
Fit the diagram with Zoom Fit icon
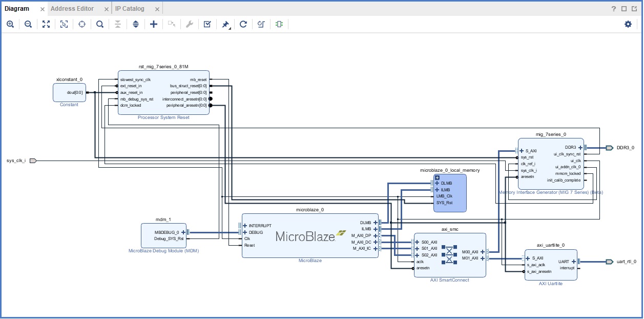pos(46,24)
